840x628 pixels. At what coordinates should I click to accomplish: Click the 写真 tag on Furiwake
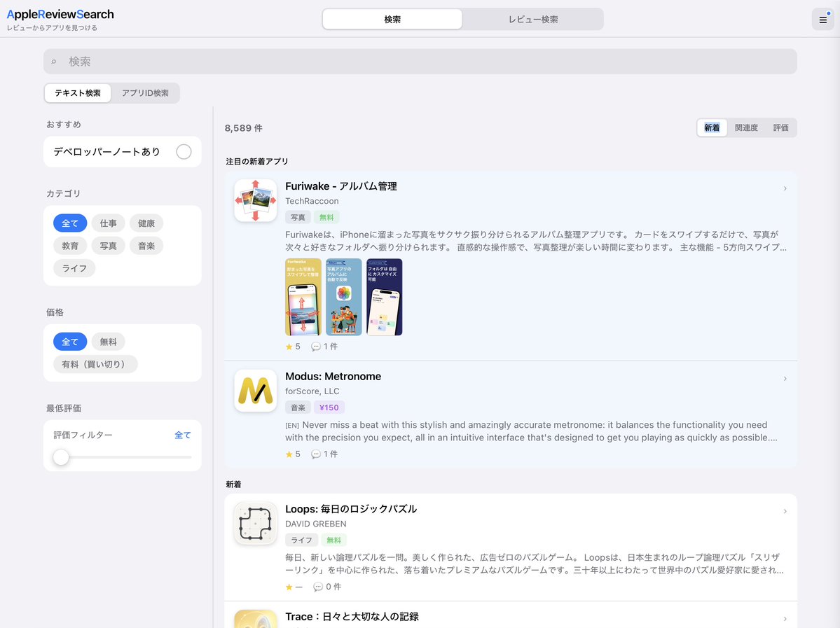pyautogui.click(x=298, y=217)
